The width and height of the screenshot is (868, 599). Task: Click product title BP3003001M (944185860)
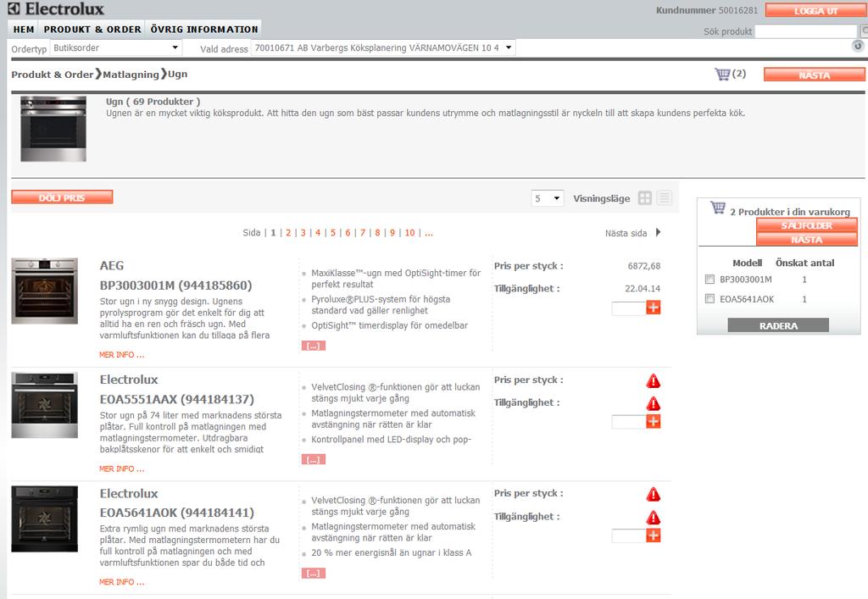pos(175,286)
